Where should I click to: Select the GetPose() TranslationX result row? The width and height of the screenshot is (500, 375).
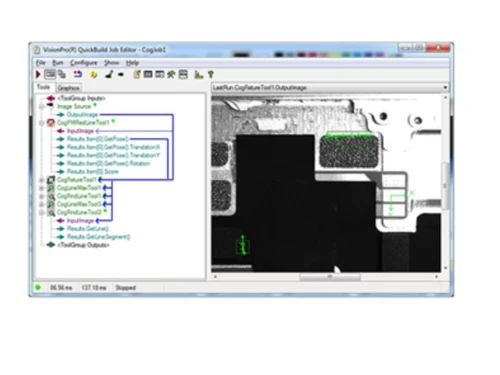[113, 147]
